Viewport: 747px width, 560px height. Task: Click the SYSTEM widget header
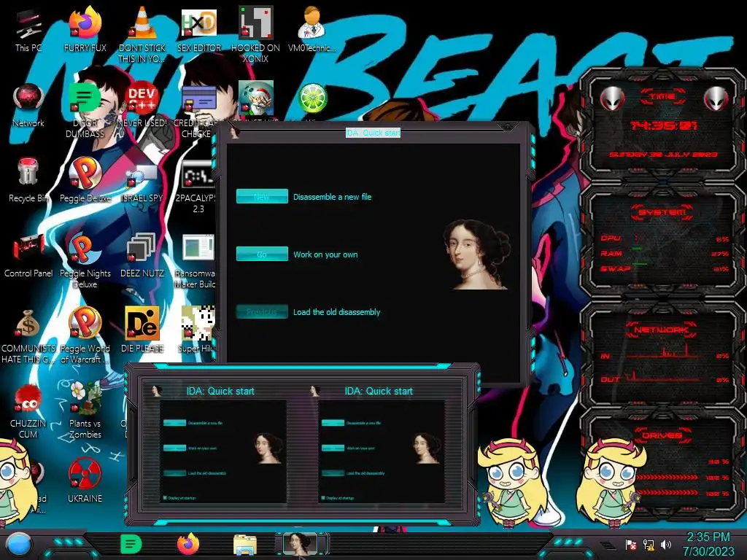(x=662, y=212)
